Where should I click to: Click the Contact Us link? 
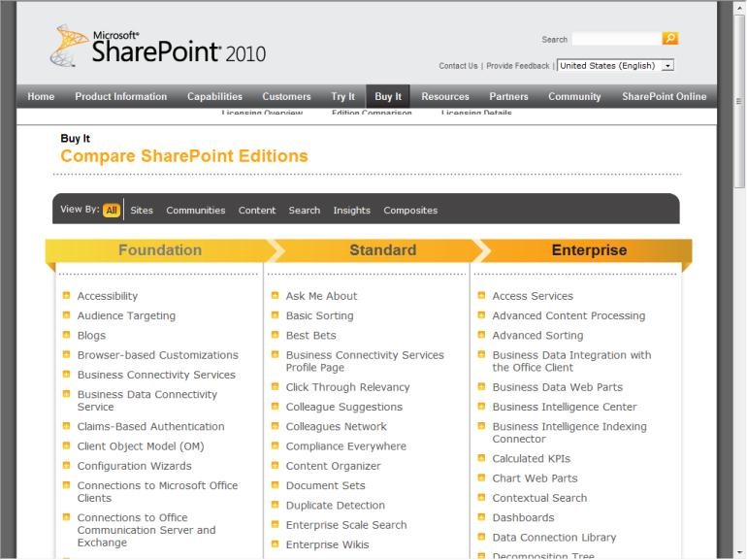458,66
